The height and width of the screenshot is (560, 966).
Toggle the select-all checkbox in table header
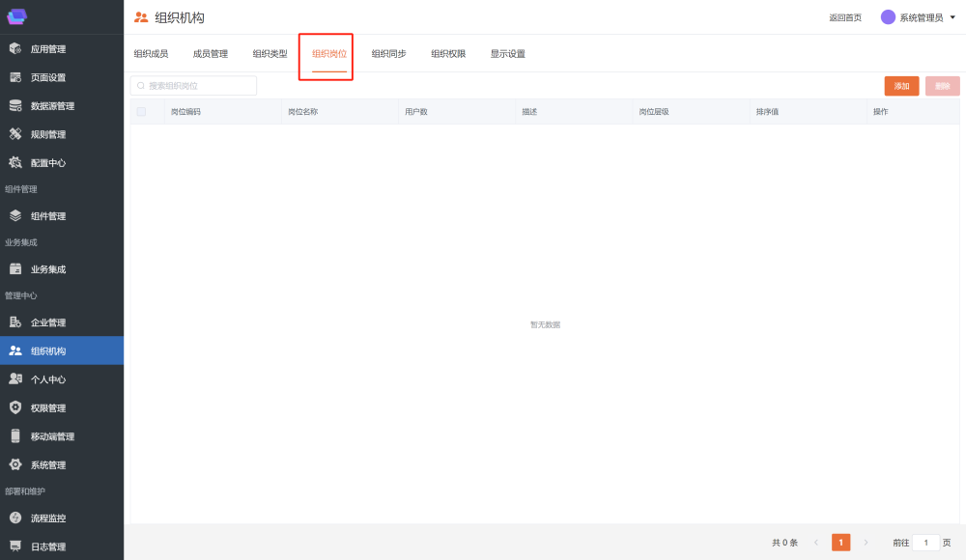pos(141,112)
